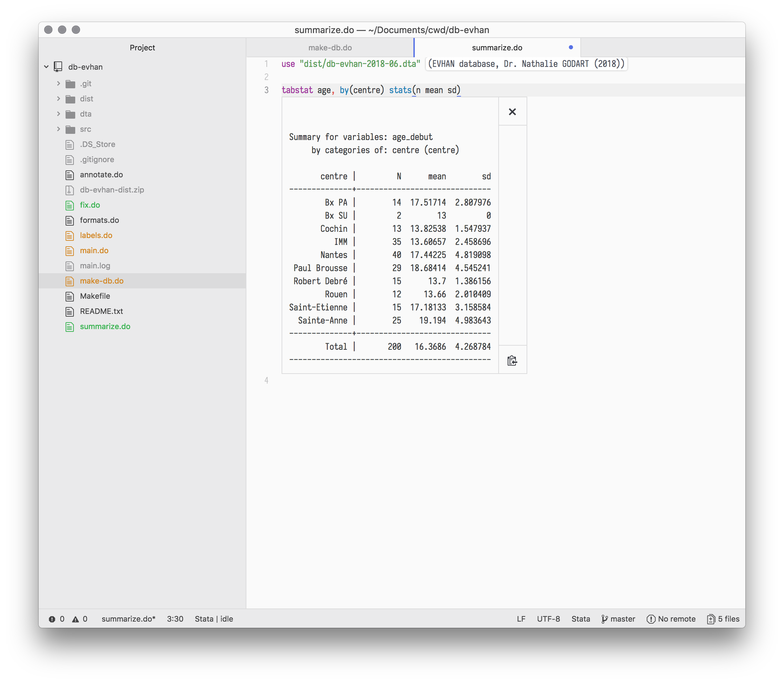Image resolution: width=784 pixels, height=683 pixels.
Task: Collapse the db-evhan project root
Action: click(46, 67)
